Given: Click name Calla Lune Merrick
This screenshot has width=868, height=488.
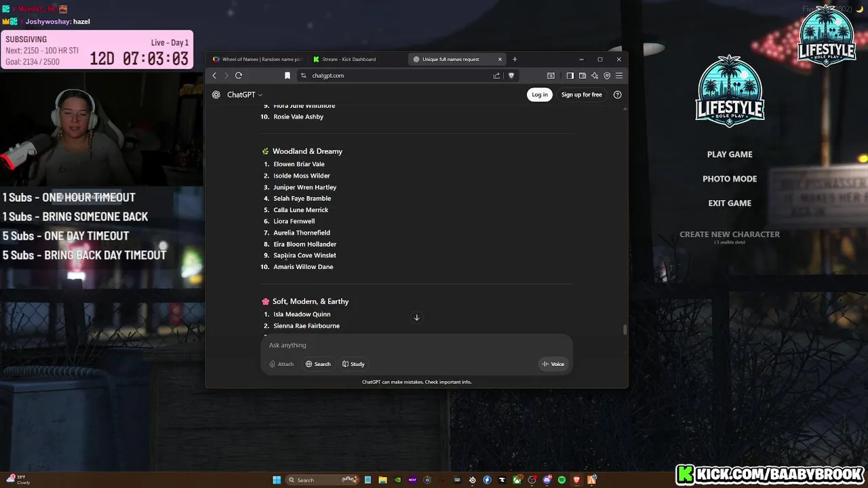Looking at the screenshot, I should [x=301, y=210].
